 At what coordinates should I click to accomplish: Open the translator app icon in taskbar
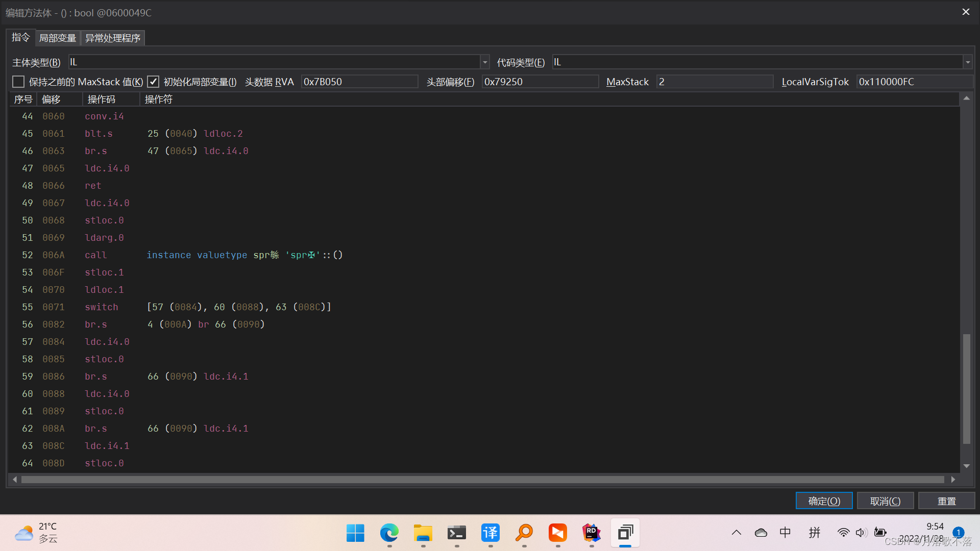coord(490,533)
